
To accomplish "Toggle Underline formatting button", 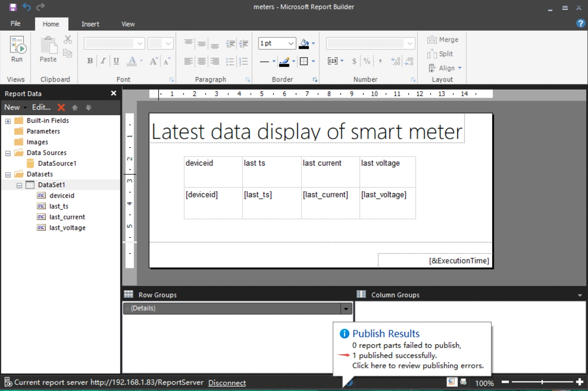I will pyautogui.click(x=116, y=61).
